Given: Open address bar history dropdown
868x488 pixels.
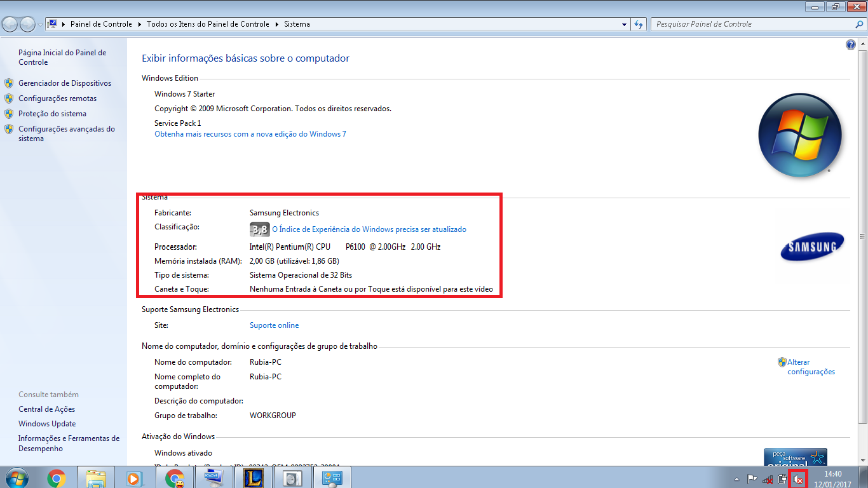Looking at the screenshot, I should (x=624, y=24).
